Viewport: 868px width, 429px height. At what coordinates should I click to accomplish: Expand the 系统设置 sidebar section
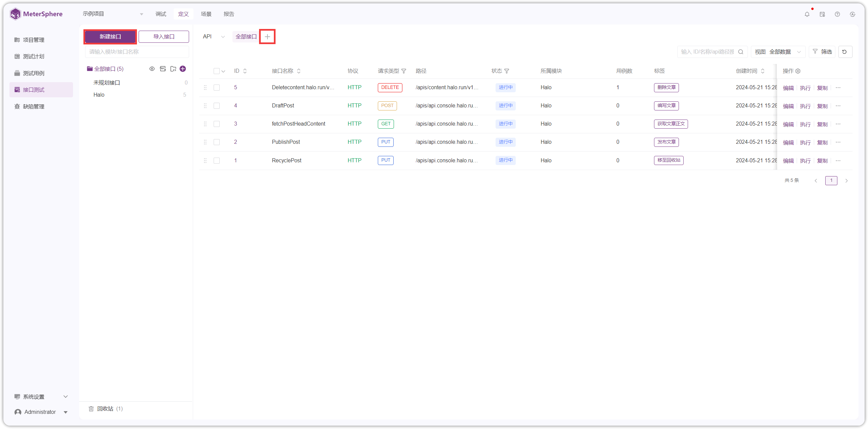point(41,397)
